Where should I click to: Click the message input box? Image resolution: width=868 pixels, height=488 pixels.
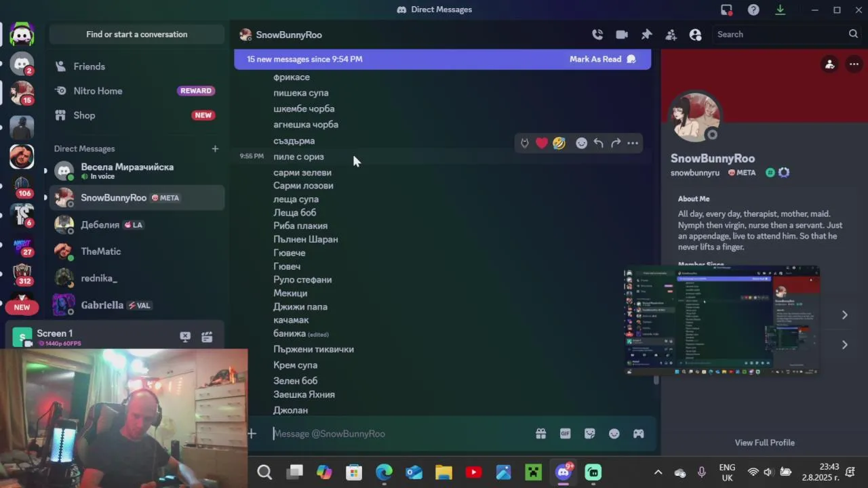[400, 434]
